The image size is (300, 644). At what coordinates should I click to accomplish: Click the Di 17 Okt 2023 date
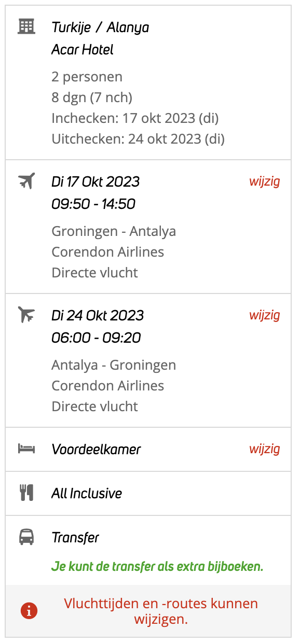96,181
